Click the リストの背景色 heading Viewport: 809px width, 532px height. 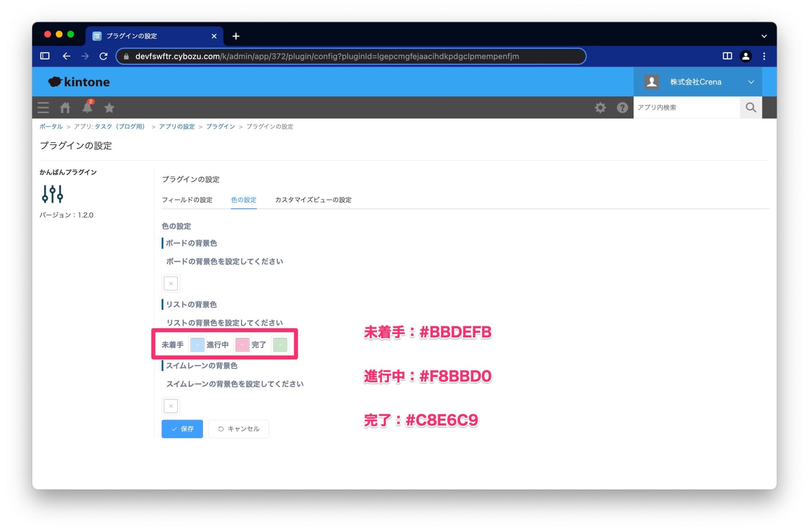[191, 304]
